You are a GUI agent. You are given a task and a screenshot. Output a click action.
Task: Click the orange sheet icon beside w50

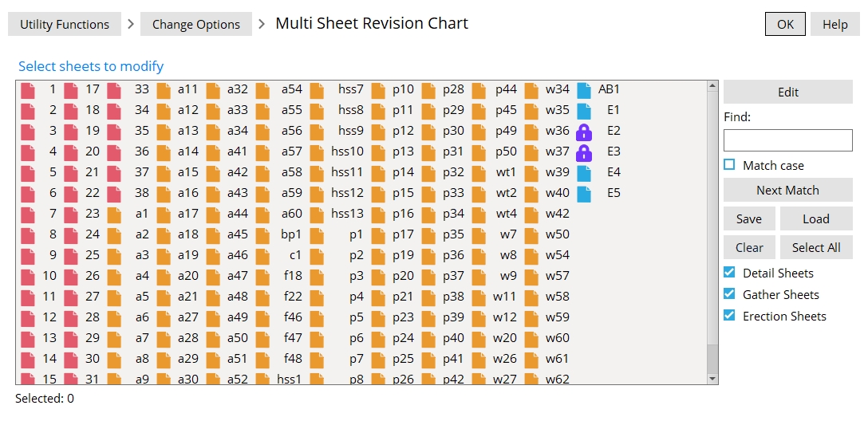531,234
